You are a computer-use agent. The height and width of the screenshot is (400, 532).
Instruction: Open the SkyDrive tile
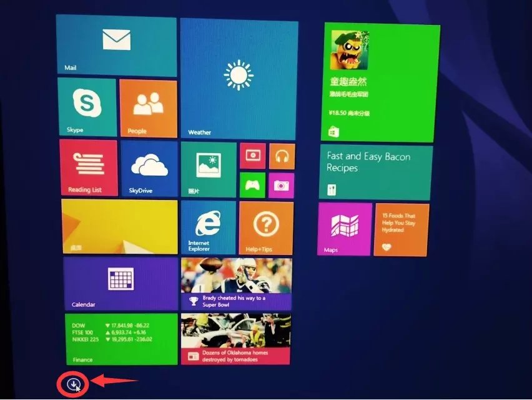coord(149,169)
